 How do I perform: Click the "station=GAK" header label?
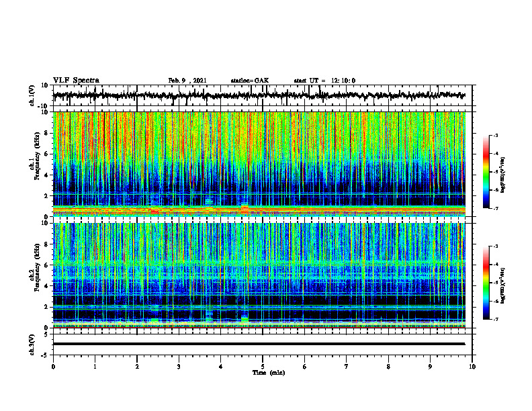250,81
